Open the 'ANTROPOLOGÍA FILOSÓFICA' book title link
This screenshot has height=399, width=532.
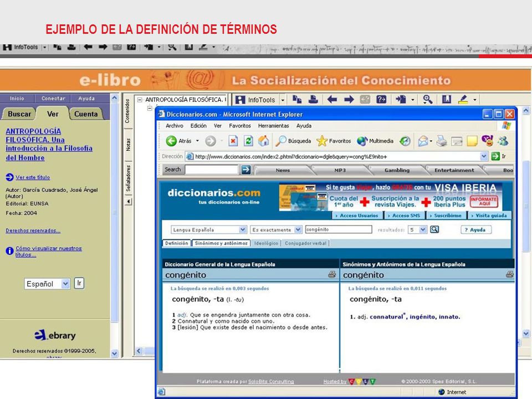tap(49, 144)
